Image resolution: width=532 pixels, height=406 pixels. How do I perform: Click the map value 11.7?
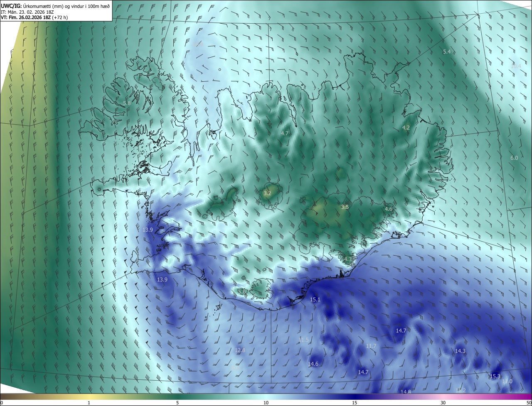pyautogui.click(x=371, y=346)
